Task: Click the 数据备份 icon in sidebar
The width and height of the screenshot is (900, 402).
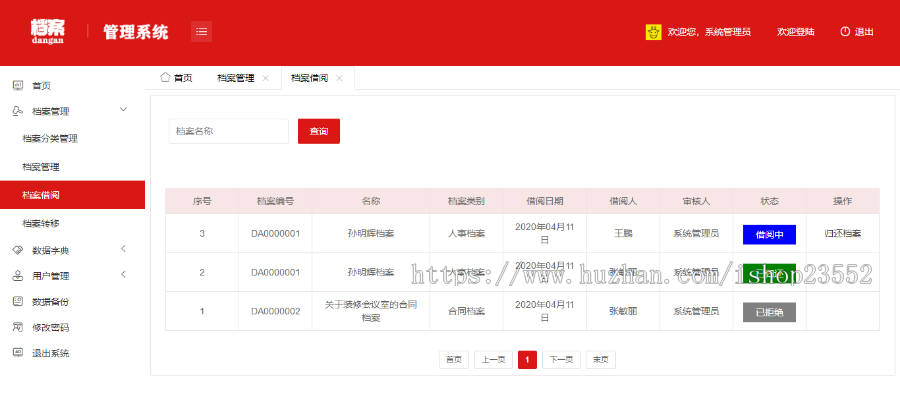Action: [17, 301]
